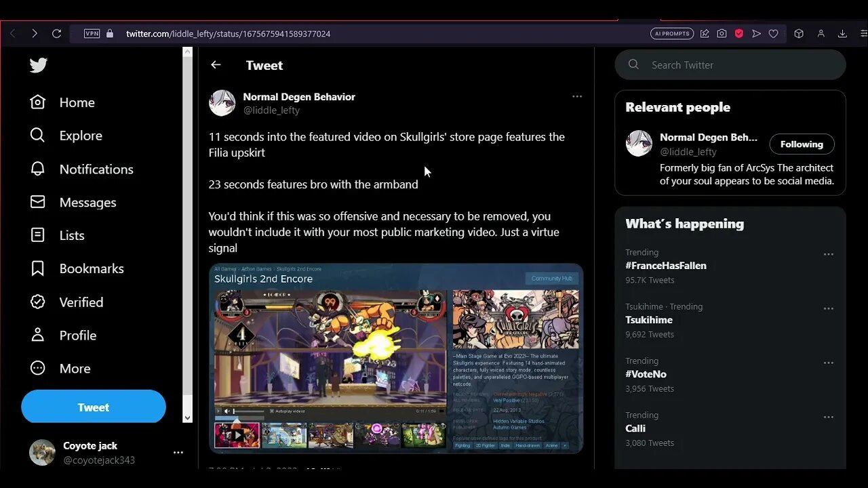Click the browser Back arrow
Viewport: 868px width, 488px height.
coord(12,33)
